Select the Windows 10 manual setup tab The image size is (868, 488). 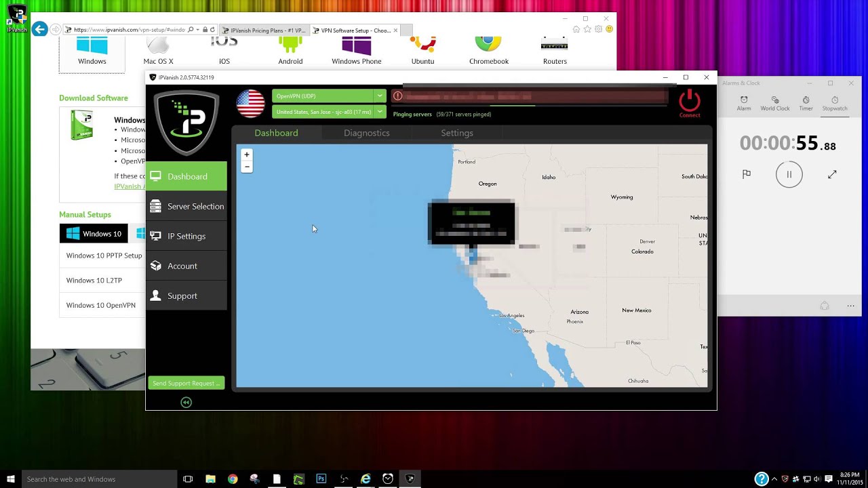click(x=94, y=234)
